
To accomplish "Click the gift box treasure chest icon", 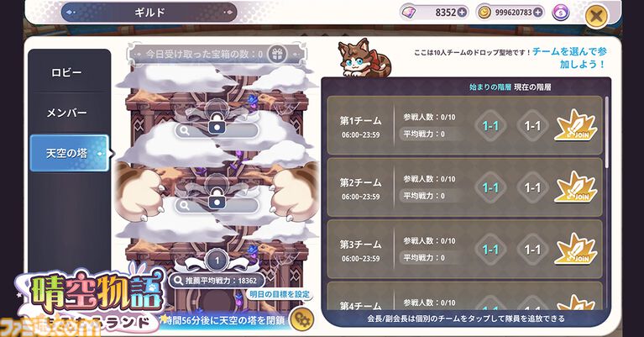I will pyautogui.click(x=277, y=54).
